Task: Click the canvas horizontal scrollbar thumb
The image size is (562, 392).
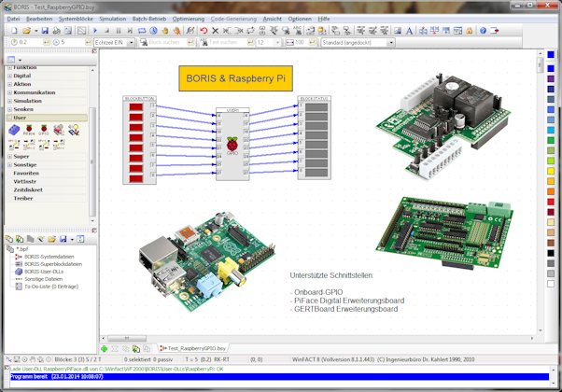Action: (127, 338)
